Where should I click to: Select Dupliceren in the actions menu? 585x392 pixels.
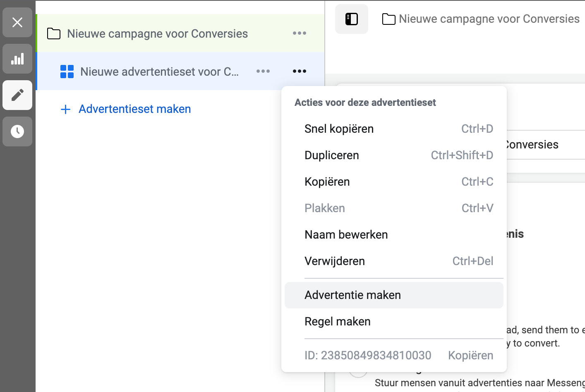point(331,155)
